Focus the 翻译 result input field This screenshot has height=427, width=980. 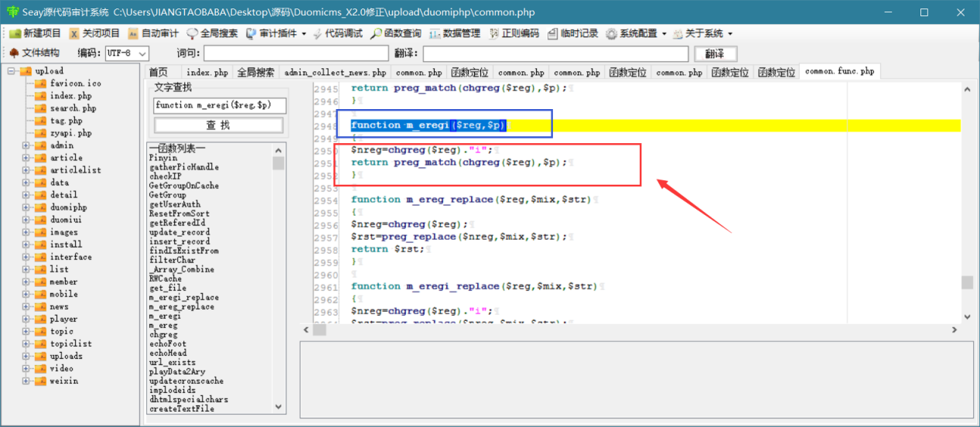[x=555, y=53]
